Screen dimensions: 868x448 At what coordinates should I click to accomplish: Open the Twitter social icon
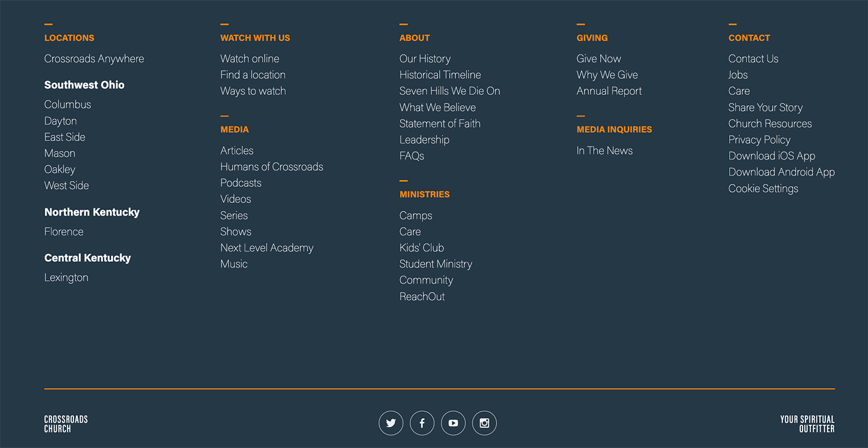391,423
